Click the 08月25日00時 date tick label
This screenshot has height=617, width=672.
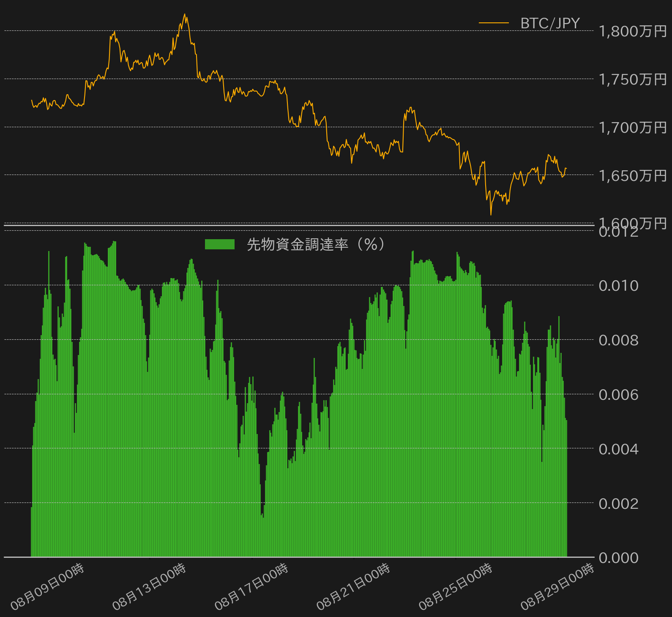[456, 587]
